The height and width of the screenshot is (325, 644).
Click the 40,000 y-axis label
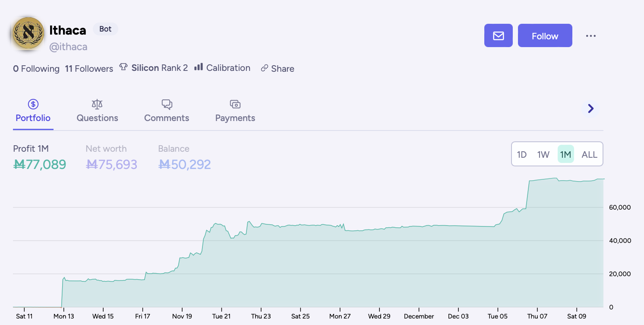point(620,241)
